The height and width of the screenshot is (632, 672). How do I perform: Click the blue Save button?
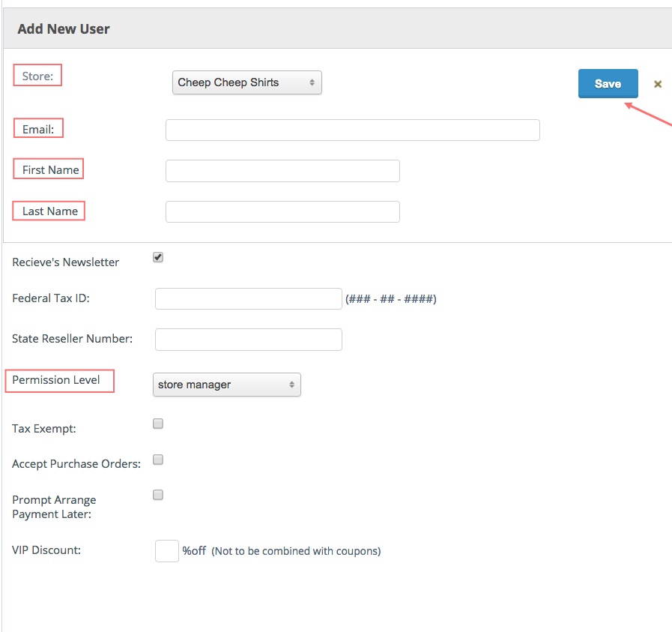[608, 84]
